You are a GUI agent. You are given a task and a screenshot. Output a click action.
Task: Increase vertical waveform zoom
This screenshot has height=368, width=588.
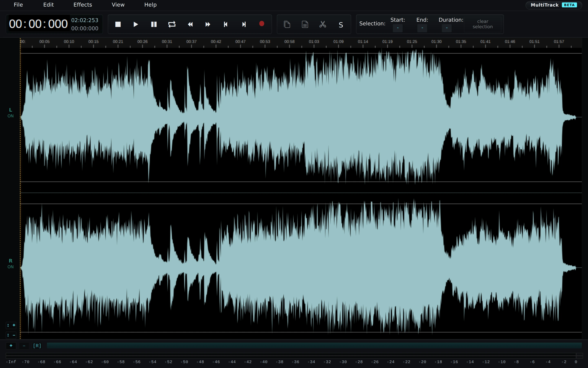pyautogui.click(x=11, y=325)
